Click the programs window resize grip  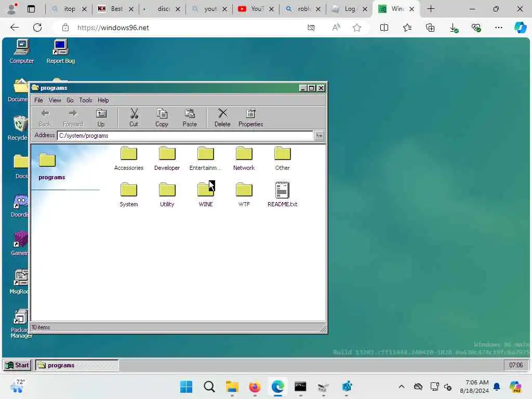click(x=323, y=329)
